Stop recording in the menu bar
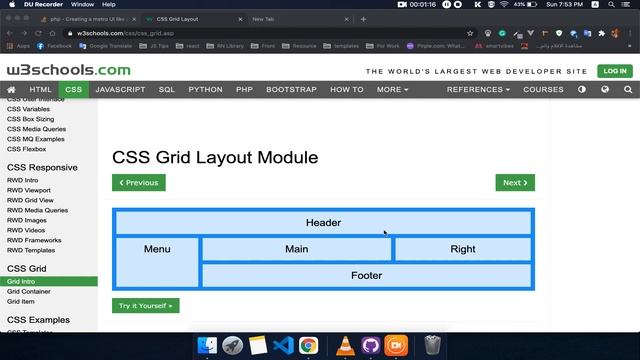Viewport: 640px width, 360px height. [x=458, y=4]
